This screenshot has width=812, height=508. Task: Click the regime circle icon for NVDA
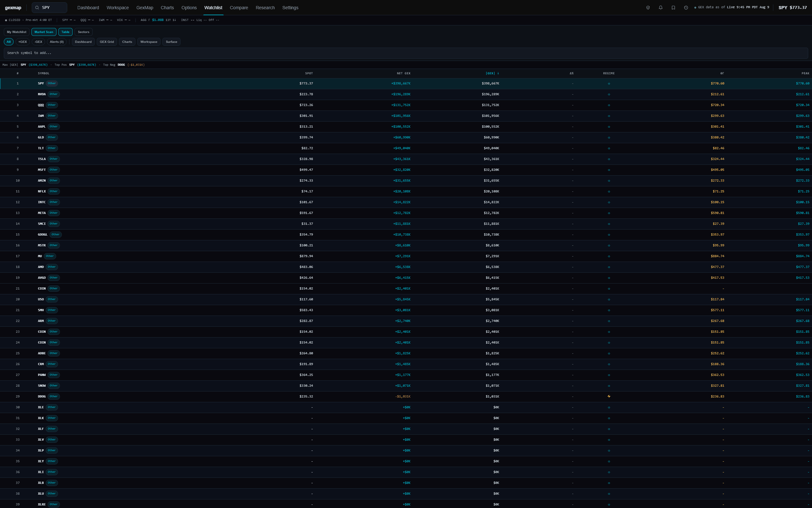click(x=609, y=94)
